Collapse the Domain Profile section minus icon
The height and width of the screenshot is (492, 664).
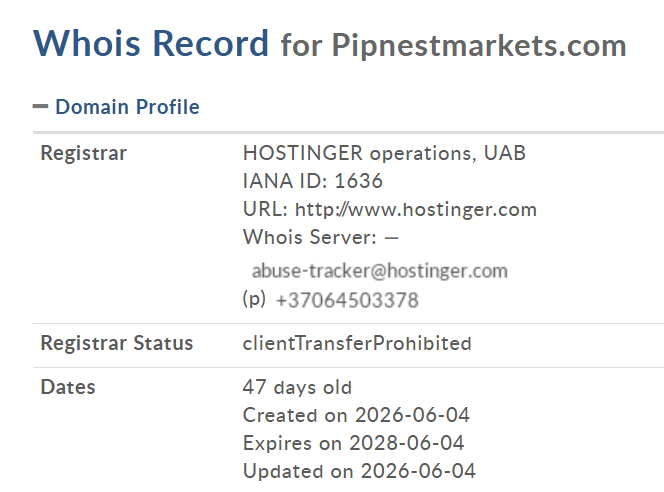pos(40,106)
